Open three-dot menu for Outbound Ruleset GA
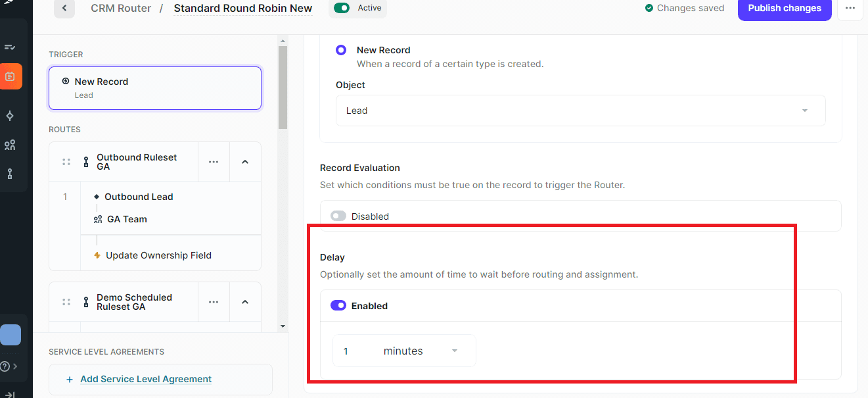This screenshot has width=868, height=398. point(214,162)
